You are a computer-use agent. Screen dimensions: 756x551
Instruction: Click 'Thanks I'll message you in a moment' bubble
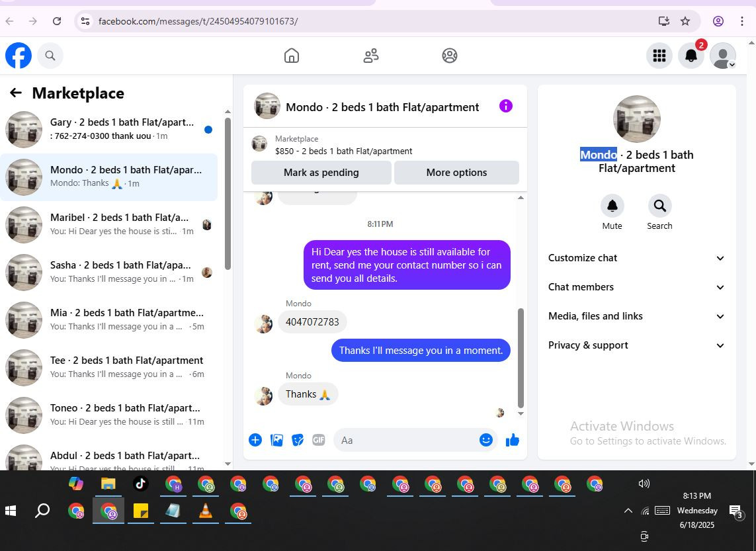(421, 351)
